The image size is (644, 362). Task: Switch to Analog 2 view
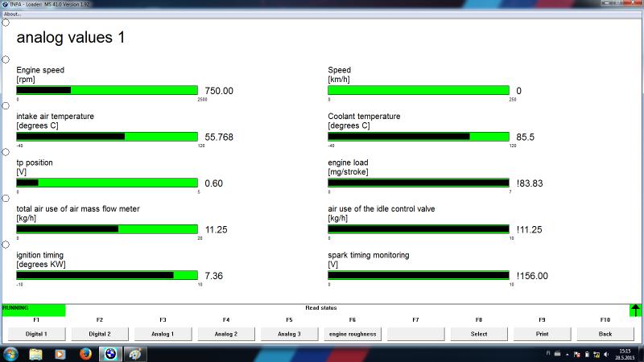[x=225, y=333]
